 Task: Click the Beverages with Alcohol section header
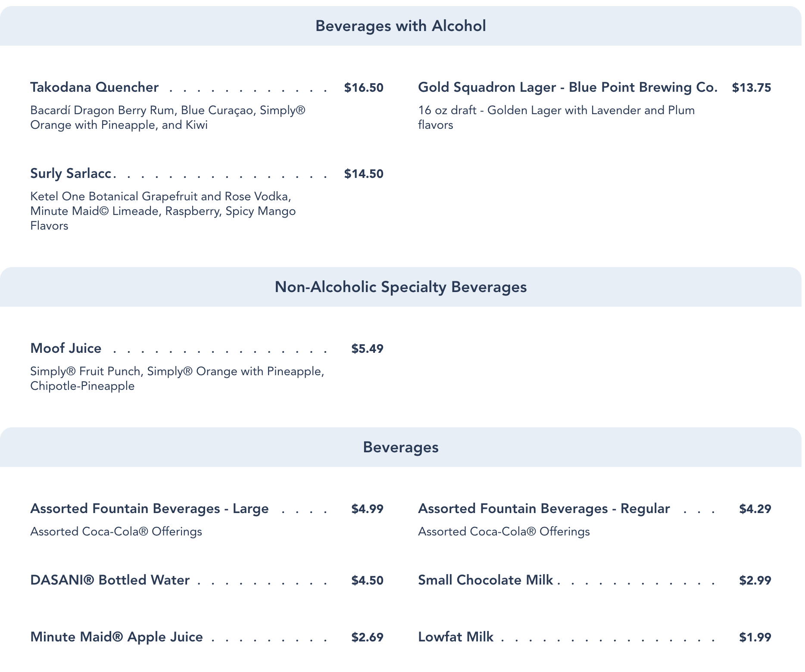point(400,26)
